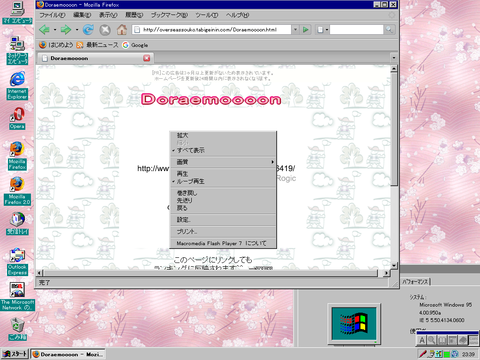Click the address bar URL field
This screenshot has width=480, height=360.
pos(212,30)
